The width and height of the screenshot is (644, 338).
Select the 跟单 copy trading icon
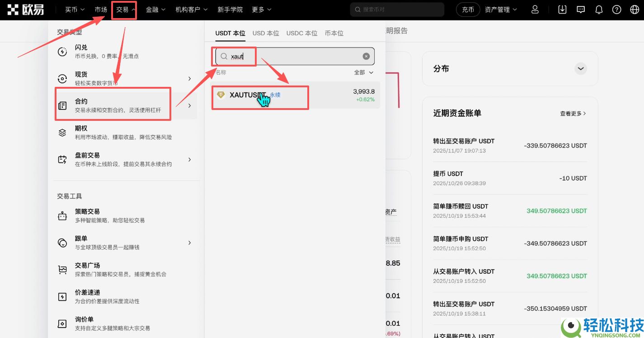coord(62,242)
